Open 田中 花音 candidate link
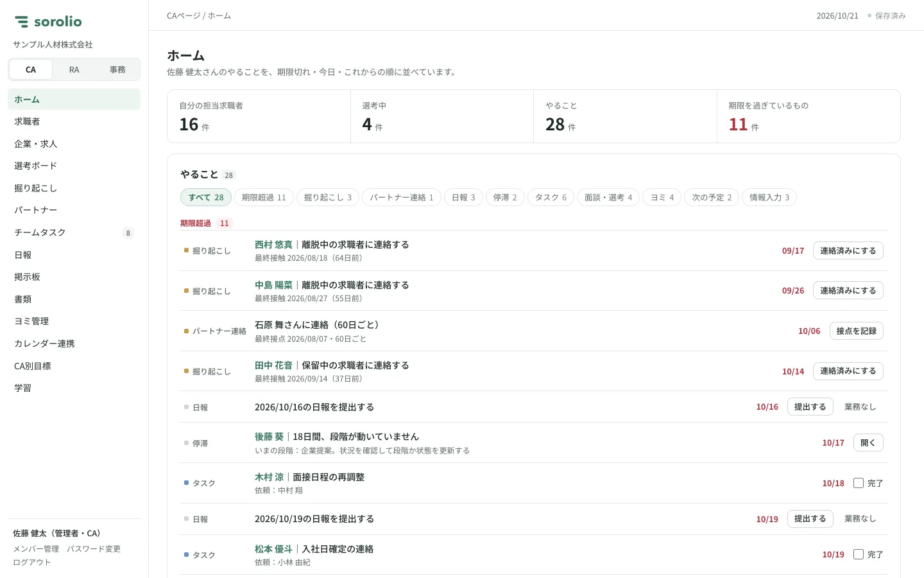This screenshot has width=924, height=578. [x=273, y=365]
